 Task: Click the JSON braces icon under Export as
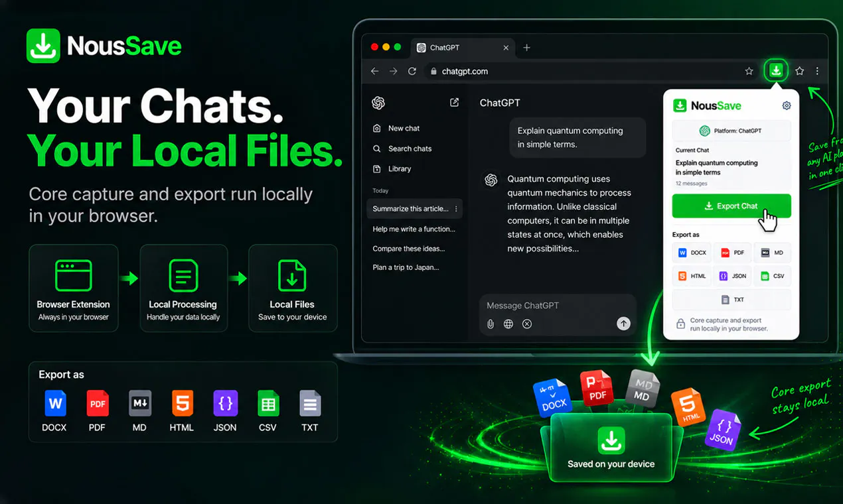[225, 403]
